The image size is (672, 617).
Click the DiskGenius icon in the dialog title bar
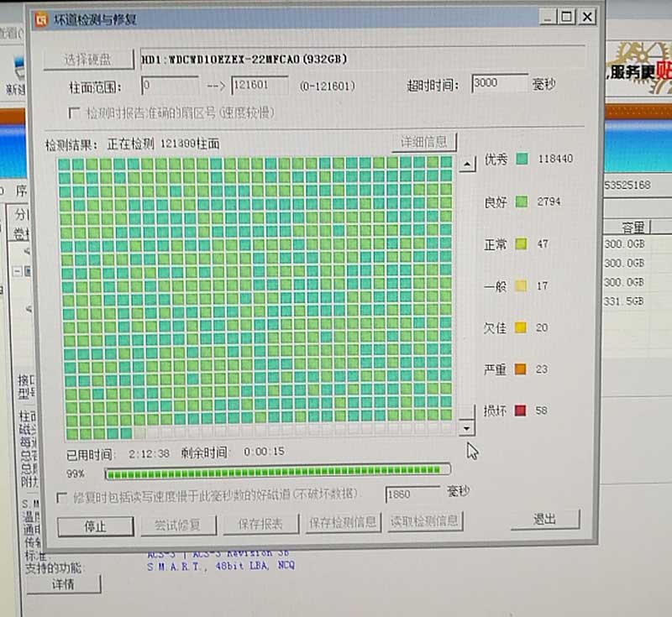pyautogui.click(x=39, y=19)
